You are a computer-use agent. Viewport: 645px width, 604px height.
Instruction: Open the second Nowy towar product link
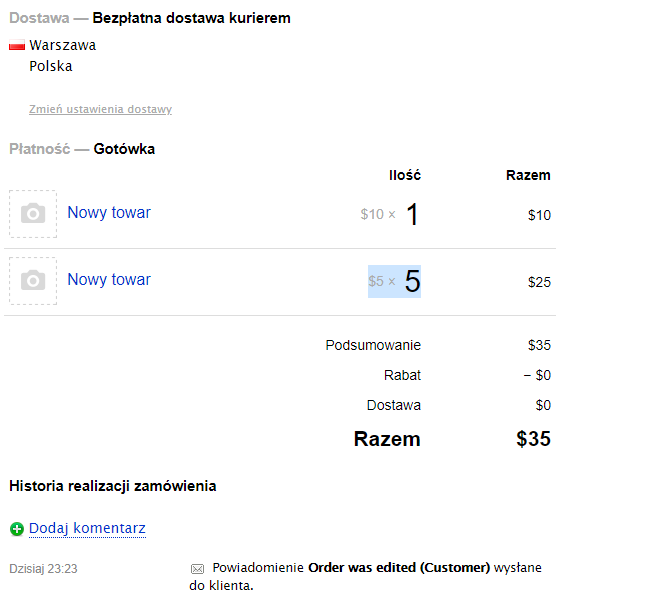(109, 279)
